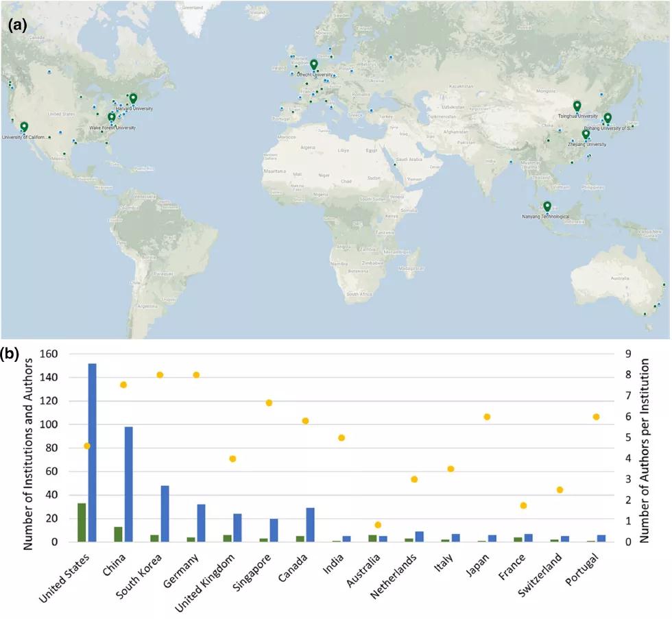Click the green United States institutions bar
Screen dimensions: 672x619
pos(82,522)
